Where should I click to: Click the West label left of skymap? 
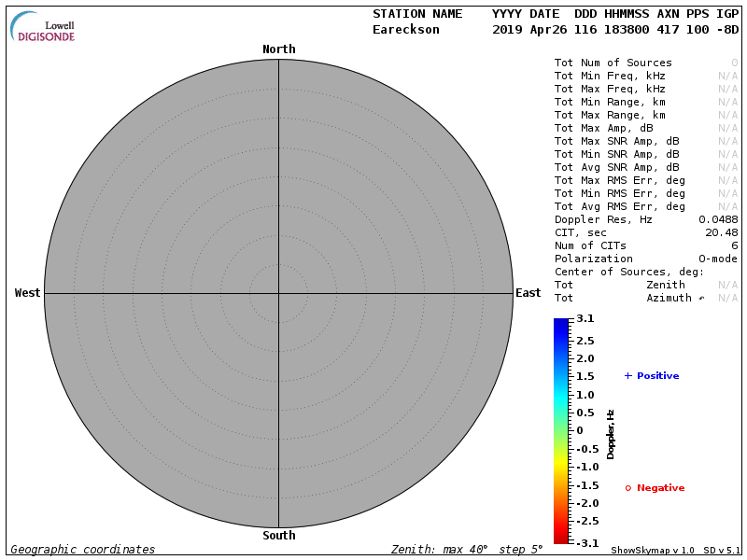[27, 293]
